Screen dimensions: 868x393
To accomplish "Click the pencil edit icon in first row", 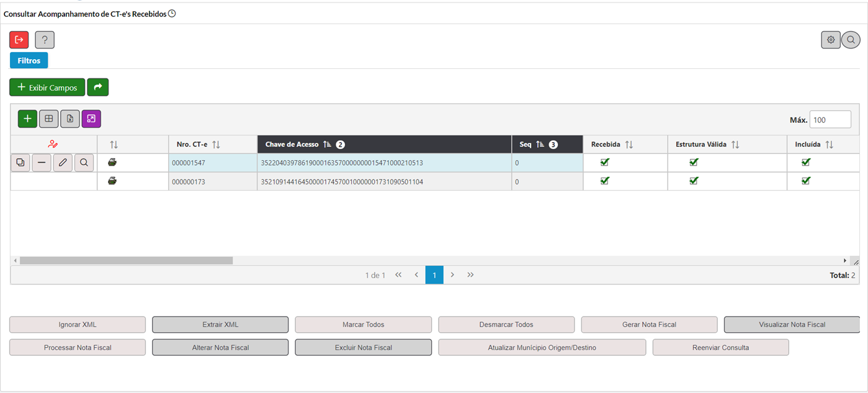I will (63, 163).
